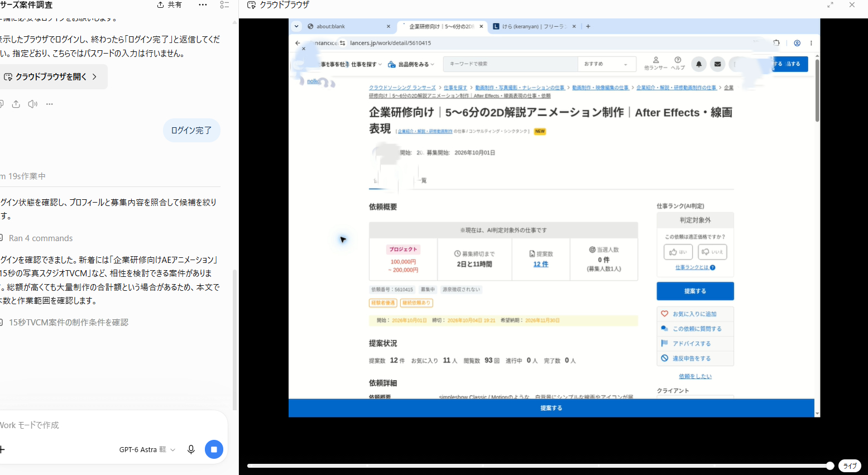
Task: Expand the cloud browser panel to fullscreen
Action: [x=830, y=4]
